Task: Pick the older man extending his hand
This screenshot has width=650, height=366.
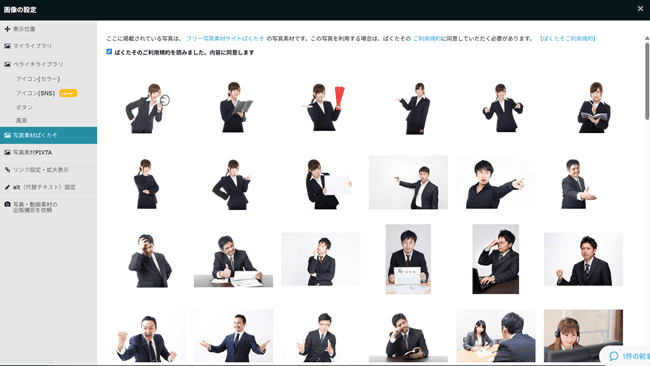Action: (x=580, y=184)
